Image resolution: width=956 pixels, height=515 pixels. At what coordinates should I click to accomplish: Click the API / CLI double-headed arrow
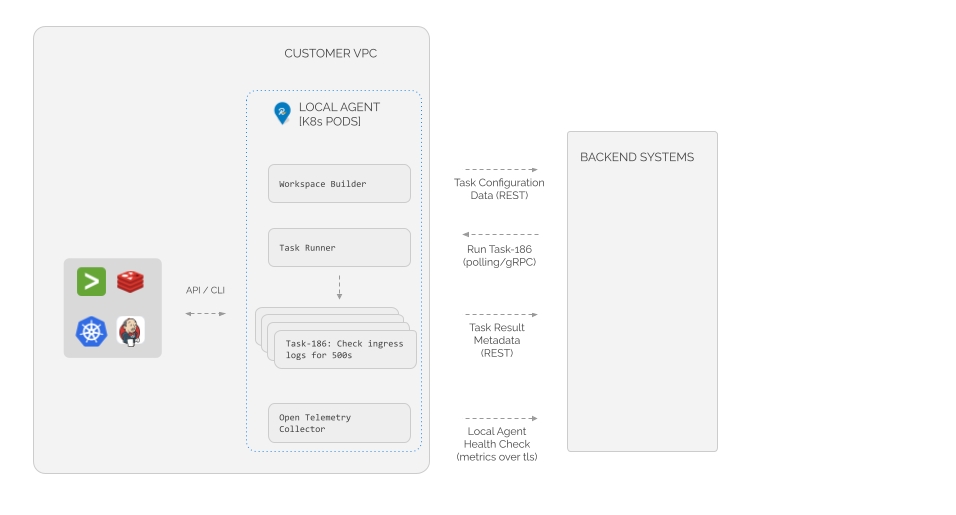coord(205,314)
